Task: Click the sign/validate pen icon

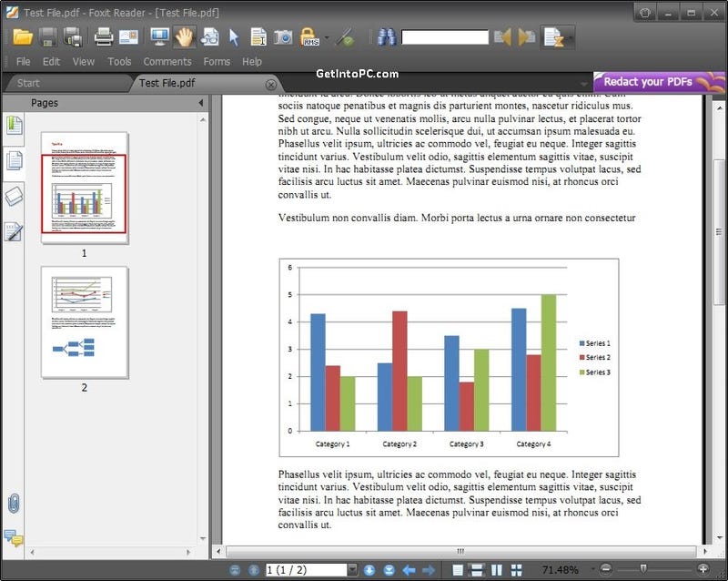Action: pyautogui.click(x=346, y=37)
